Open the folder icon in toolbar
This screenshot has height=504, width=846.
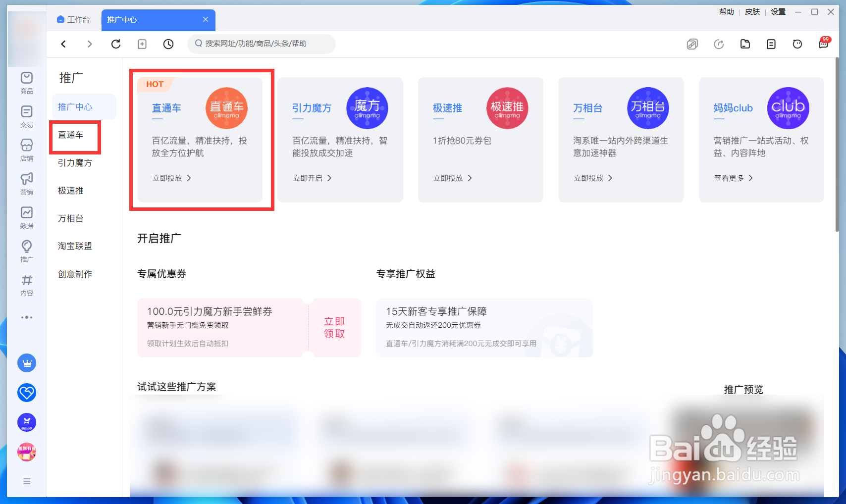coord(745,44)
